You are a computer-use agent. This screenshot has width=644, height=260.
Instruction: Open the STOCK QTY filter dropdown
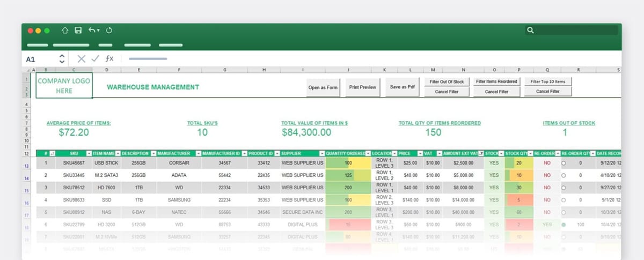click(530, 153)
